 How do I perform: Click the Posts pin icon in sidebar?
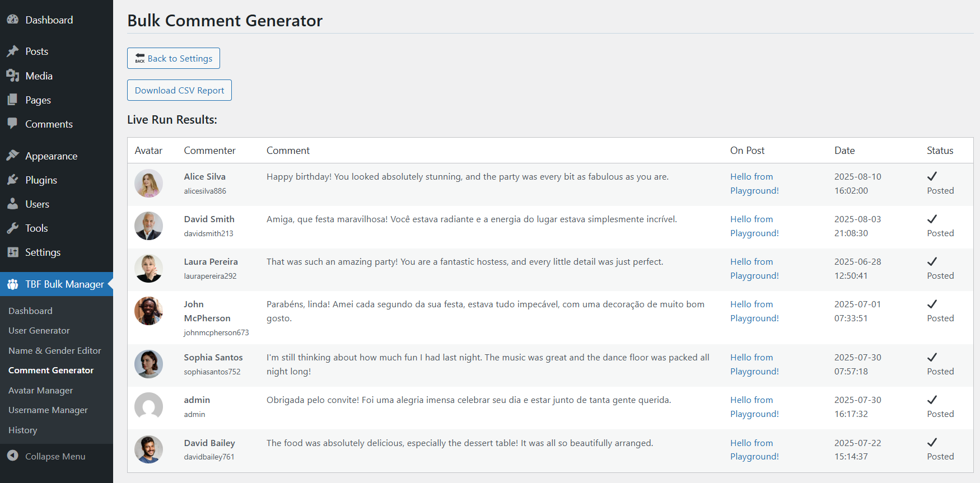point(12,51)
